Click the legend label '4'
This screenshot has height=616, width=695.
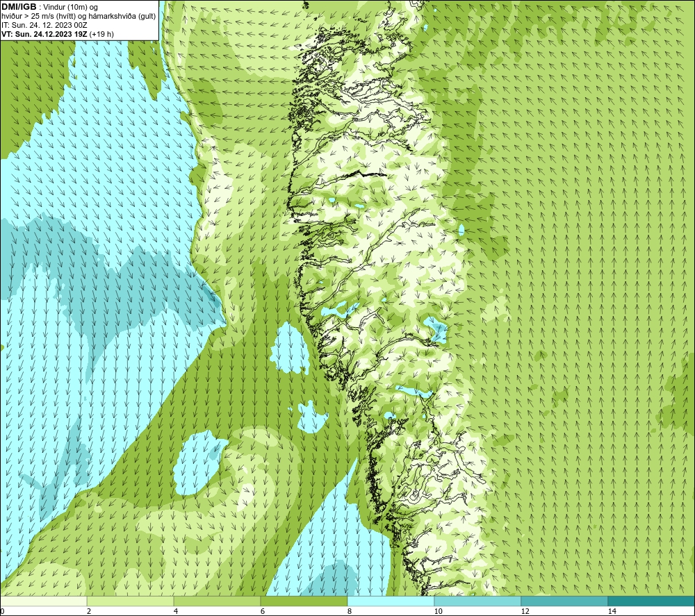click(176, 611)
